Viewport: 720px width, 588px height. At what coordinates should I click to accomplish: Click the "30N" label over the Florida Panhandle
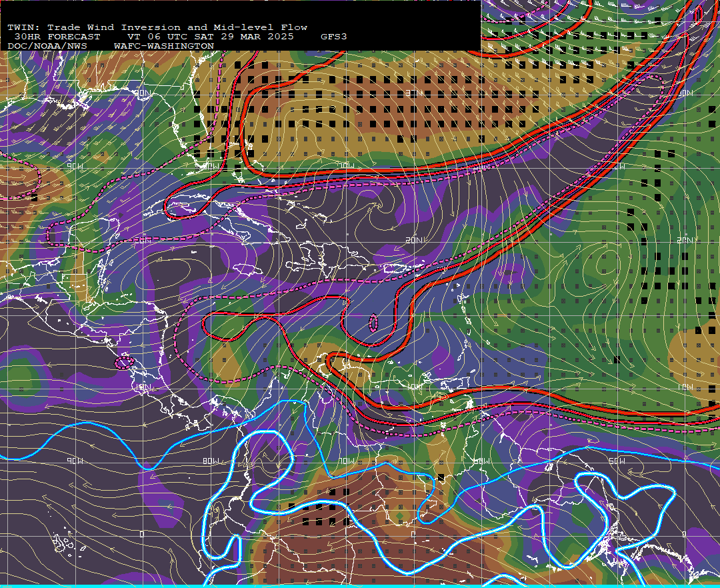click(x=142, y=93)
